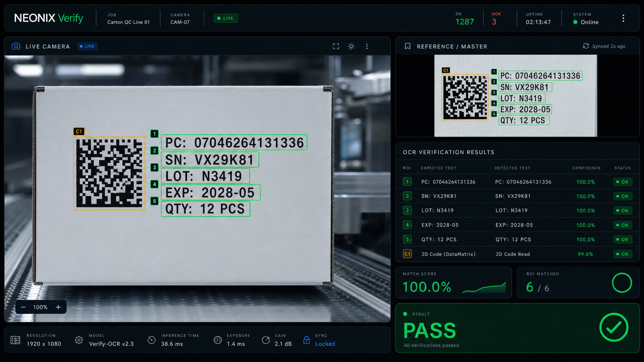
Task: Click the reference master label thumbnail
Action: point(515,95)
